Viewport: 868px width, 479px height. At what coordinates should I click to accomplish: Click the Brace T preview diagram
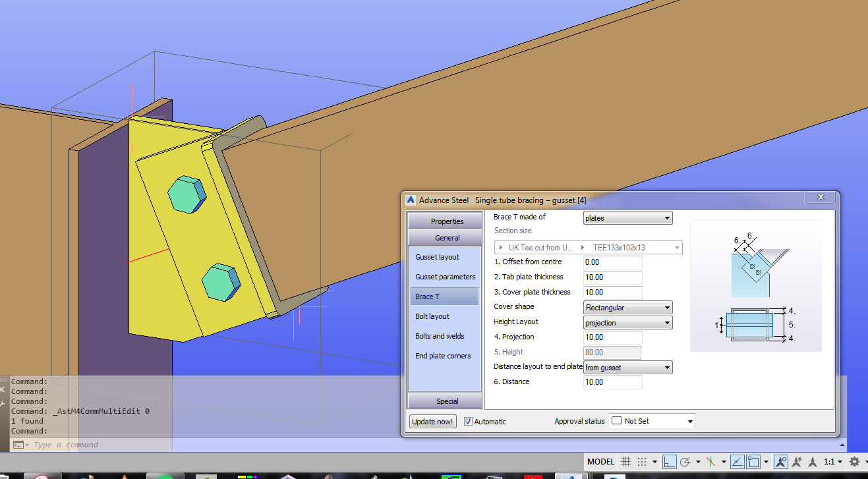pos(755,286)
